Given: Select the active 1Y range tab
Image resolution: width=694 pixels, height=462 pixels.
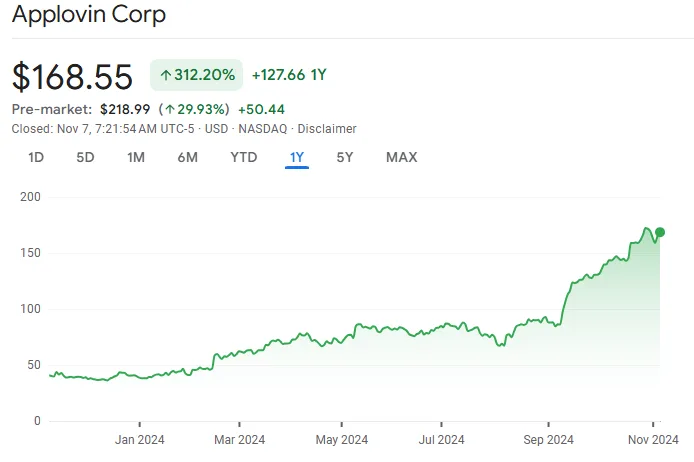Looking at the screenshot, I should 297,157.
